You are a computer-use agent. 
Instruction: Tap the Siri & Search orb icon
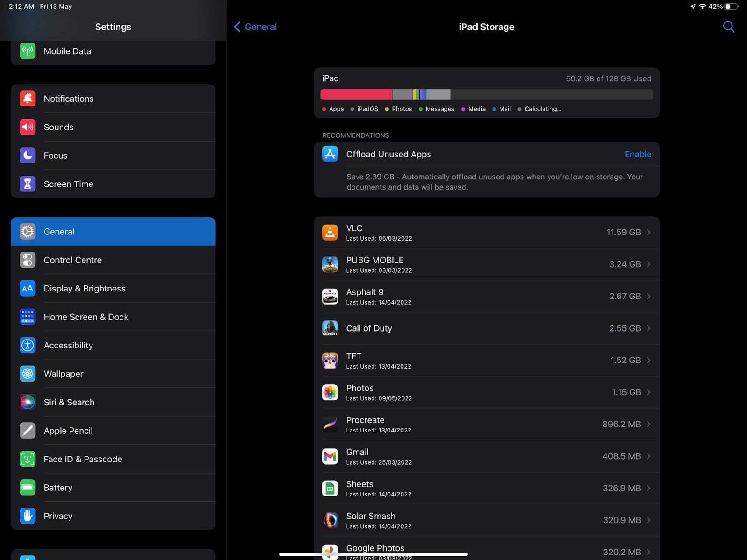coord(28,402)
